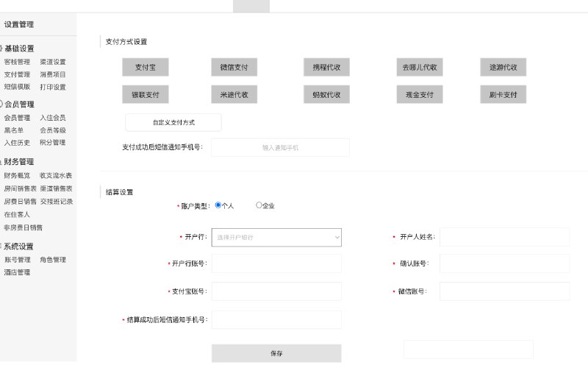Open 房费日销售 in the sidebar
588x390 pixels.
click(x=21, y=202)
